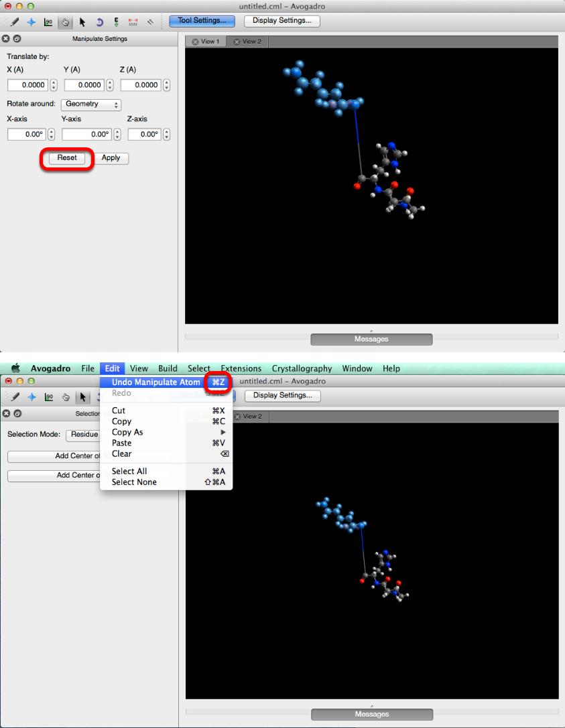Select the Auto Optimization tool icon

[117, 21]
